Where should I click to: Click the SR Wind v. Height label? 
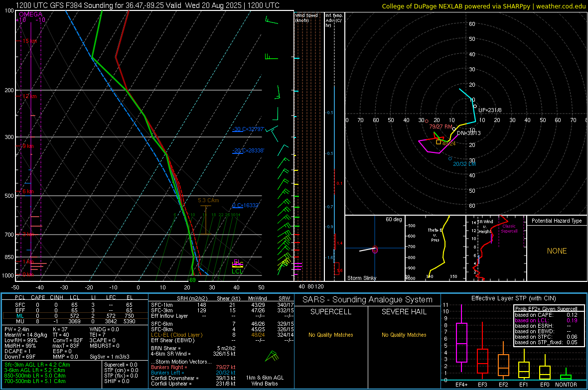click(485, 227)
